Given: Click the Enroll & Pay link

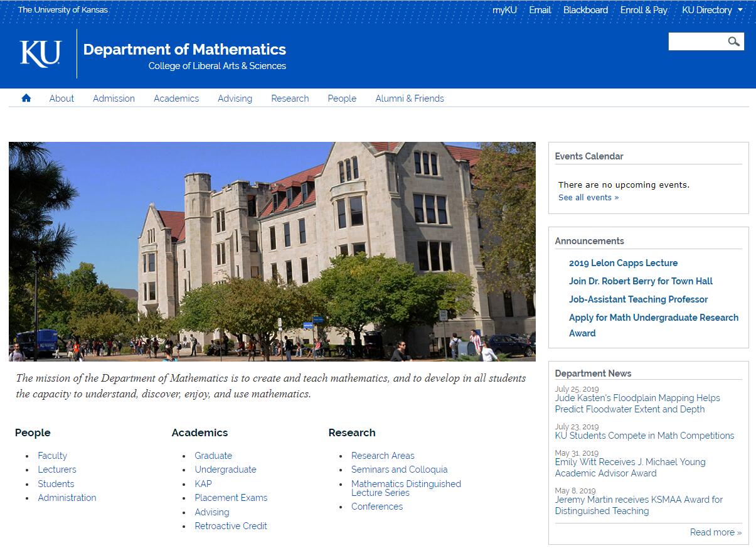Looking at the screenshot, I should [x=644, y=9].
